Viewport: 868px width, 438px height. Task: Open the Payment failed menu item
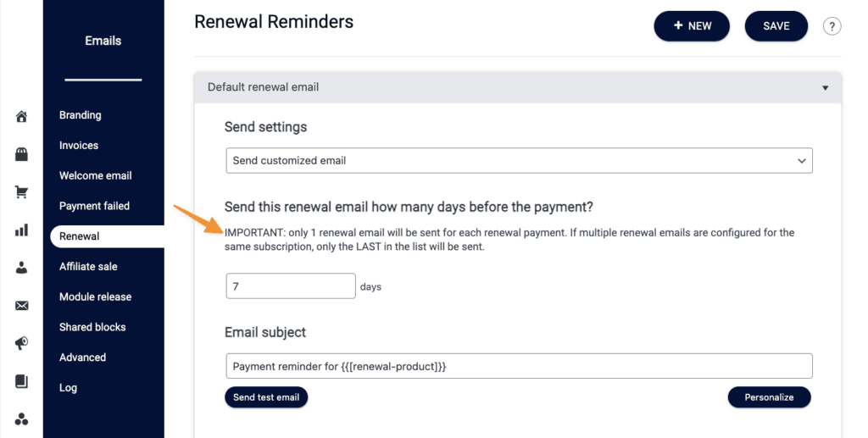[x=94, y=206]
